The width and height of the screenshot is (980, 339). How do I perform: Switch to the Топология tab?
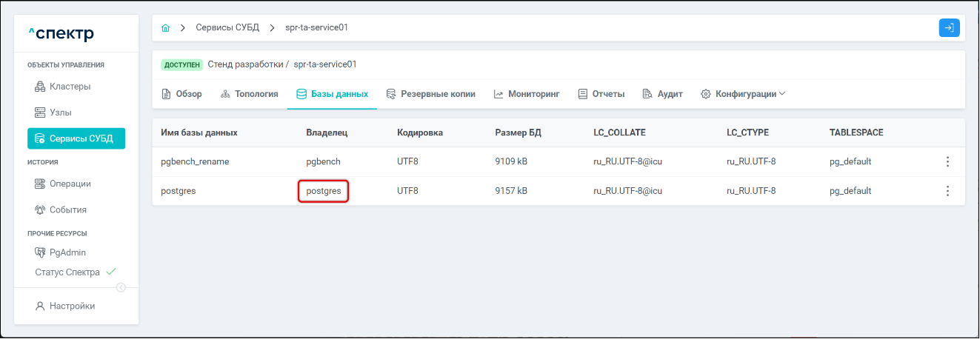(x=250, y=94)
